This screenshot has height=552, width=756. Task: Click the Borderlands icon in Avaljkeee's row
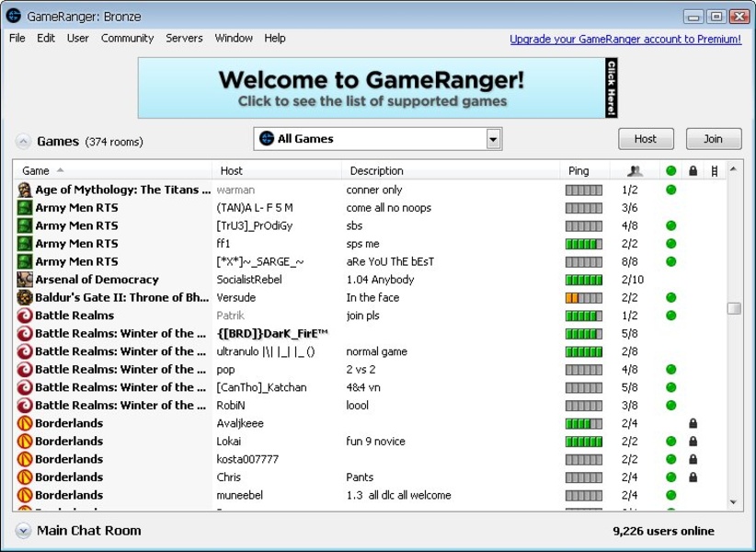click(x=25, y=423)
